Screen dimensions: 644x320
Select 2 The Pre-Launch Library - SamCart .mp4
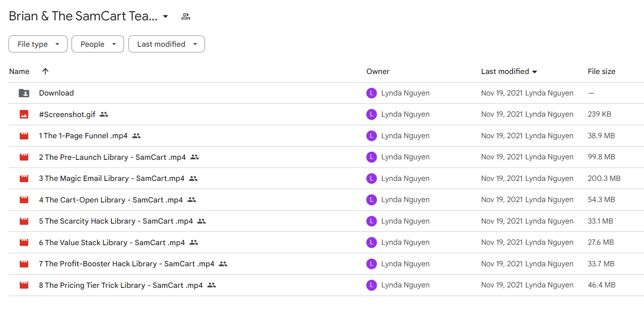pyautogui.click(x=112, y=157)
